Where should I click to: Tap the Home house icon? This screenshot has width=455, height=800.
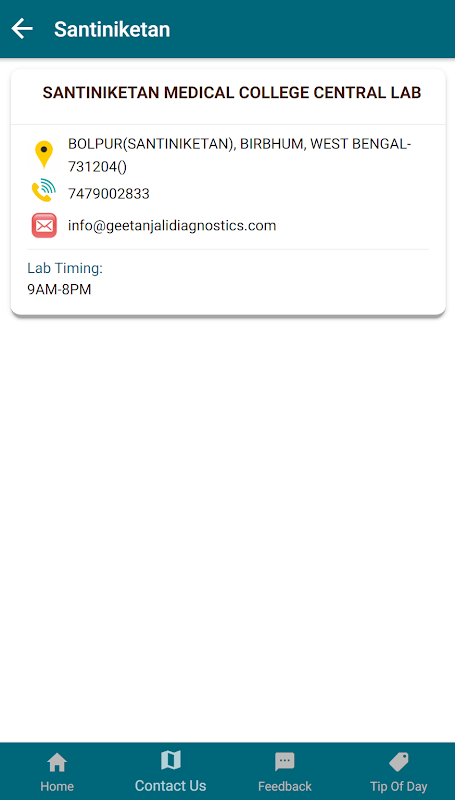click(x=57, y=763)
